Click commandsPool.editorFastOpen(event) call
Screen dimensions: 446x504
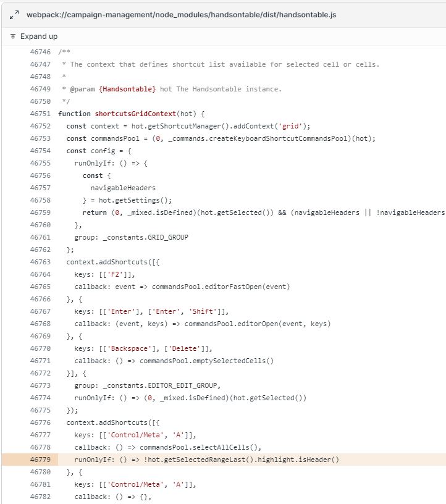221,287
